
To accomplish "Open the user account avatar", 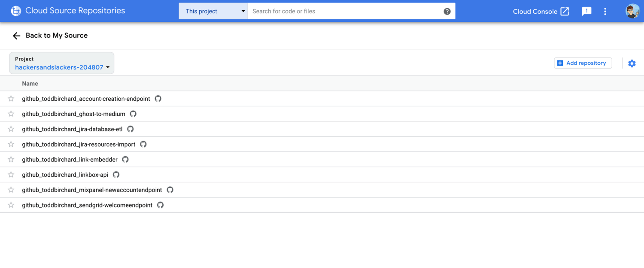I will (x=632, y=11).
